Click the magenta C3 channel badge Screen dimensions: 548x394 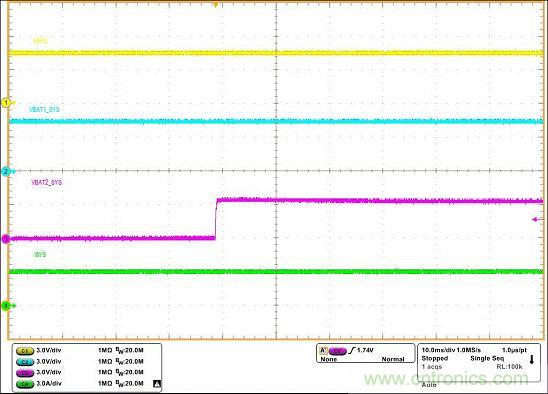click(x=25, y=373)
